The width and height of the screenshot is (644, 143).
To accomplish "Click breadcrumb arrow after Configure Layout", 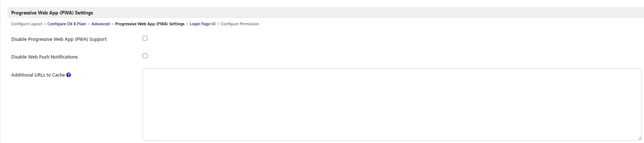I will (45, 24).
